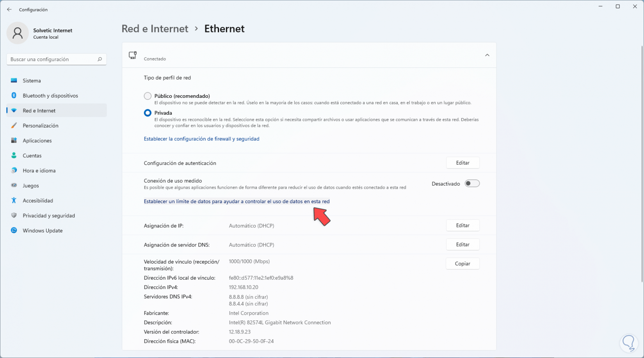Click the search magnifier icon
This screenshot has width=644, height=358.
click(100, 59)
